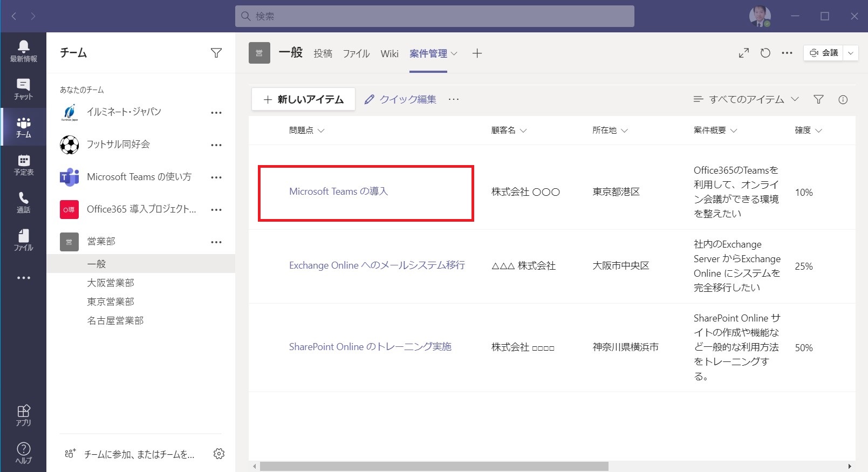The height and width of the screenshot is (472, 868).
Task: Open list toolbar more actions ellipsis
Action: (x=454, y=99)
